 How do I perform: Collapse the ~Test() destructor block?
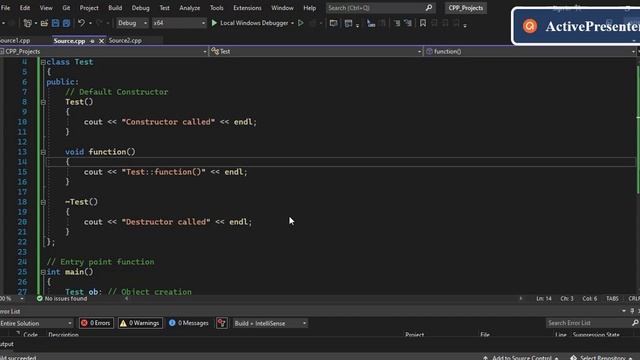pyautogui.click(x=43, y=202)
